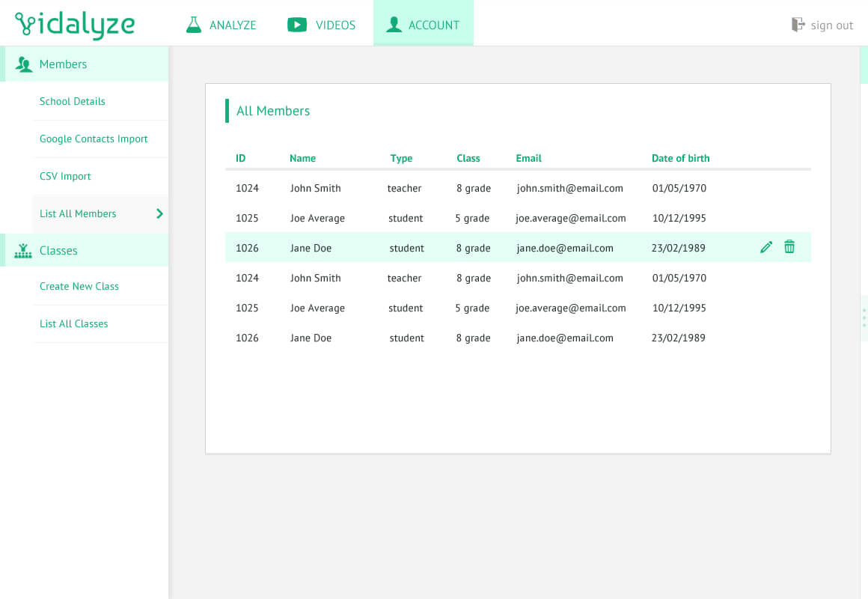This screenshot has height=599, width=868.
Task: Open List All Classes
Action: tap(74, 323)
